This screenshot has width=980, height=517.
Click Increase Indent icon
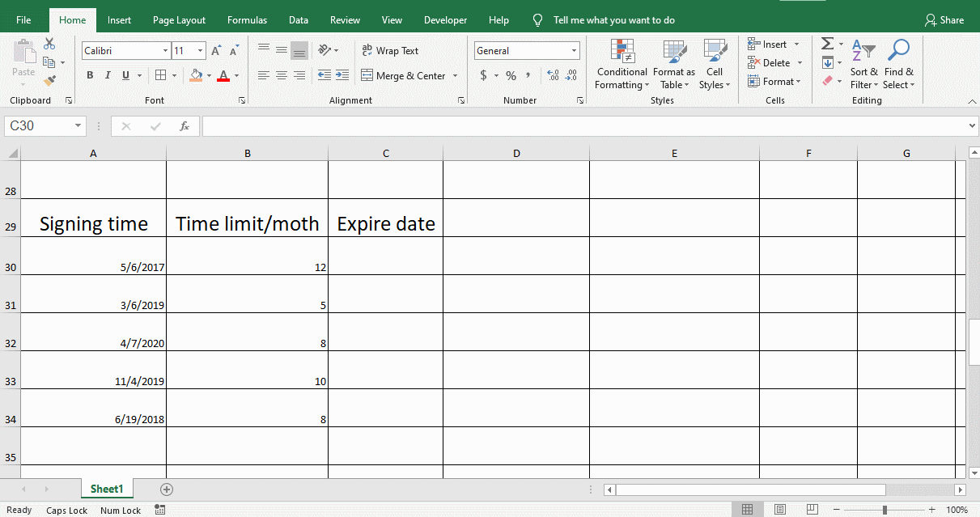[342, 75]
